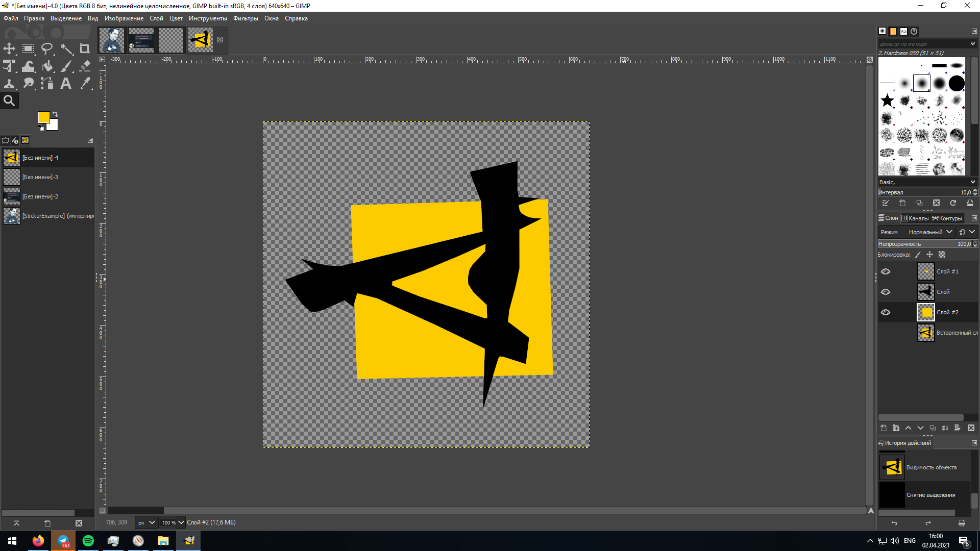Viewport: 980px width, 551px height.
Task: Click the yellow foreground color swatch
Action: pyautogui.click(x=43, y=116)
